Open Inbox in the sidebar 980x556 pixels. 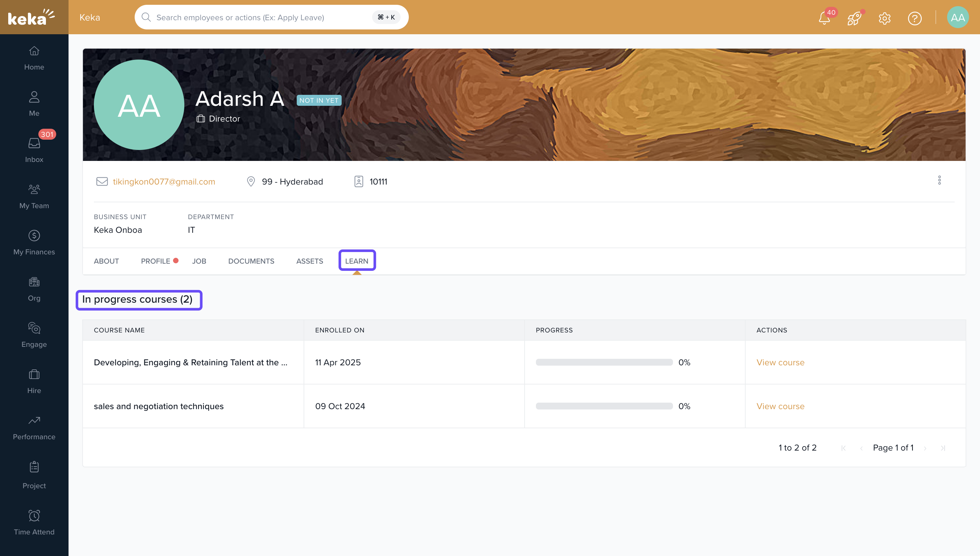(34, 150)
